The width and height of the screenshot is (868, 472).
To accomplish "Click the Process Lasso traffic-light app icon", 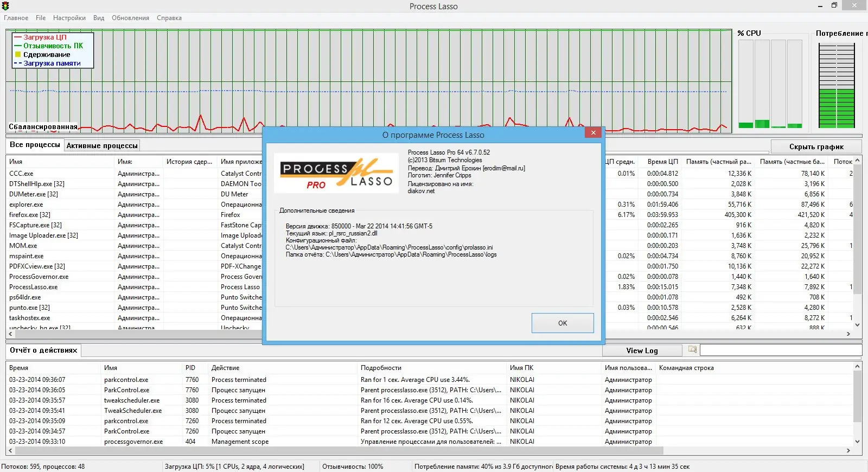I will 5,6.
